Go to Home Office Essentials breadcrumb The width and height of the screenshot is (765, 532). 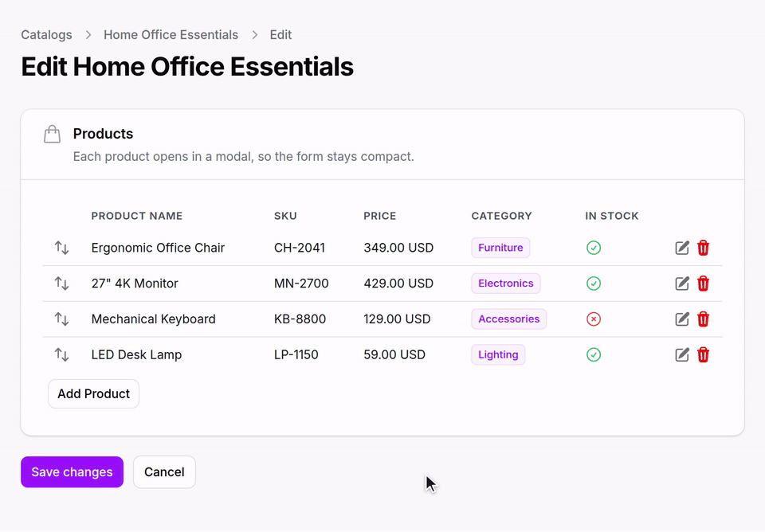point(171,34)
